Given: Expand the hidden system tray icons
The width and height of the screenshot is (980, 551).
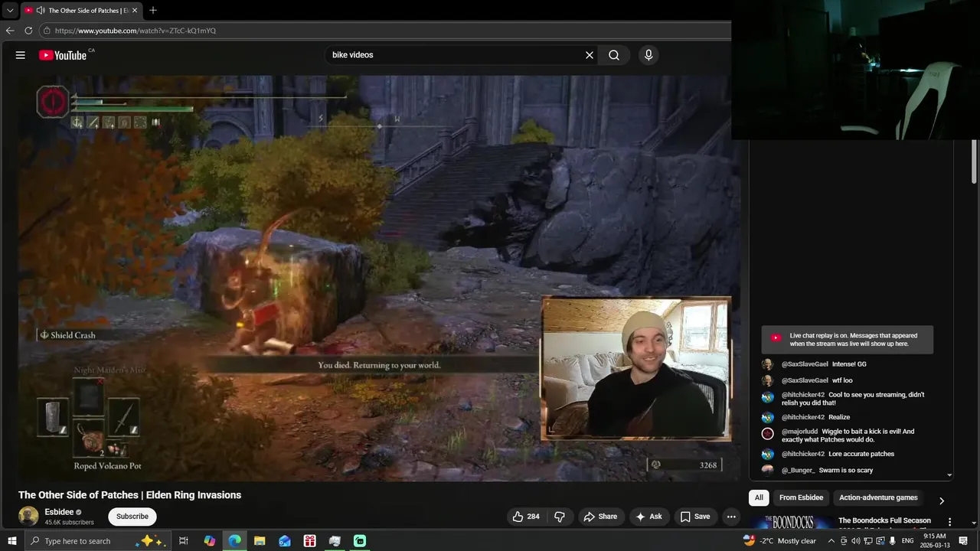Looking at the screenshot, I should pos(831,541).
